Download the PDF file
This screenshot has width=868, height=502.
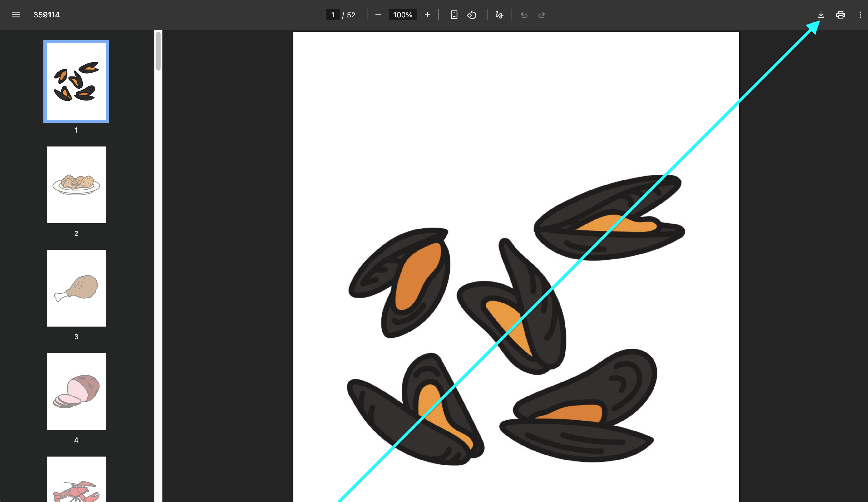click(821, 15)
